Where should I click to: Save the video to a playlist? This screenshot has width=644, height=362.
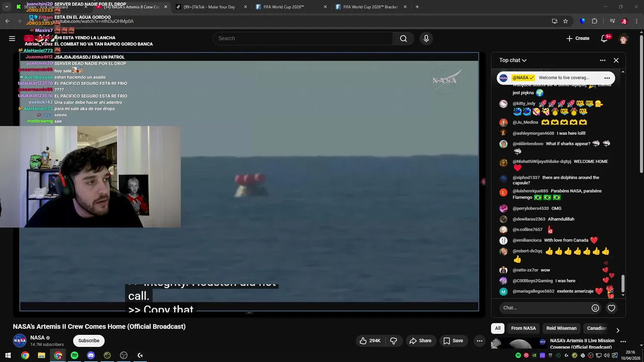click(x=453, y=341)
